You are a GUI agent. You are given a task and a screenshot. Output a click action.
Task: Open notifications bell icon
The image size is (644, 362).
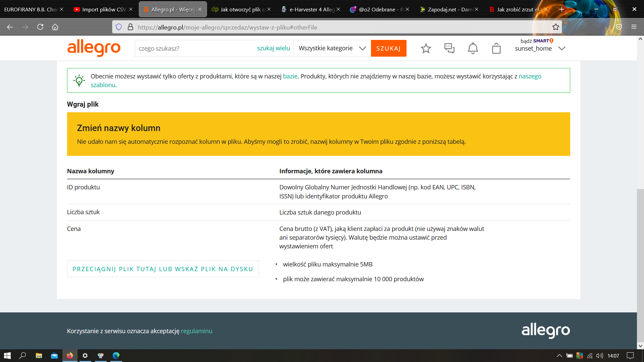473,48
